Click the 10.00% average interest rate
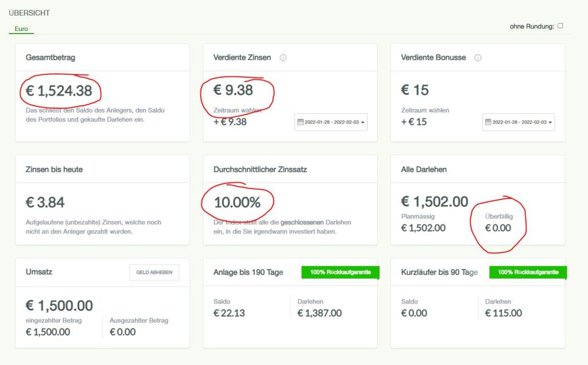588x365 pixels. [x=237, y=202]
